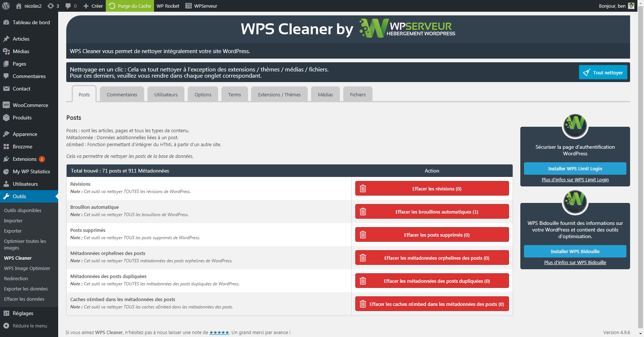Click the Articles pin icon
The height and width of the screenshot is (337, 644).
[x=6, y=39]
